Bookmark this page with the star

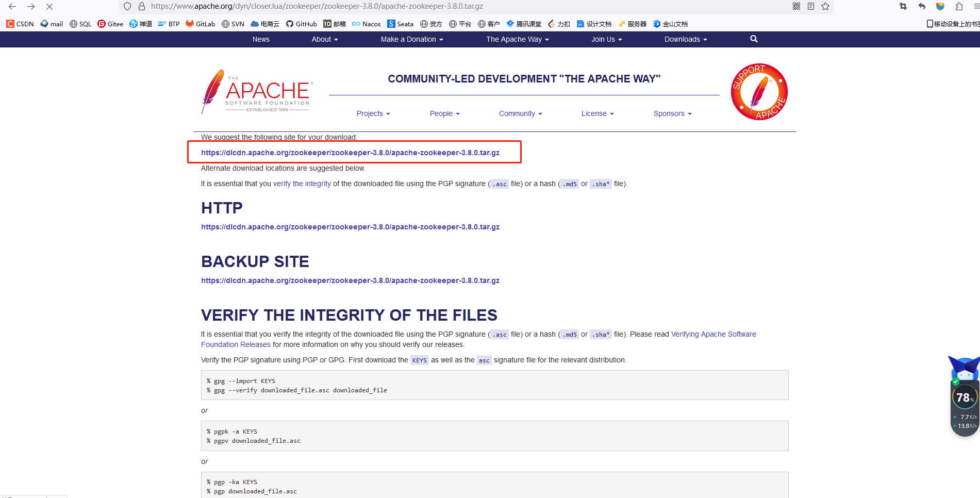click(x=825, y=6)
